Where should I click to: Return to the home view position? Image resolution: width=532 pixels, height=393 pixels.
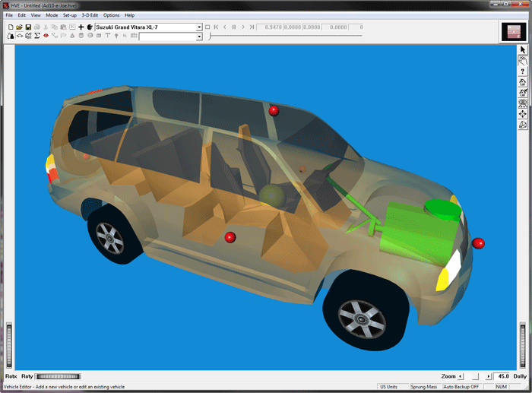(523, 81)
